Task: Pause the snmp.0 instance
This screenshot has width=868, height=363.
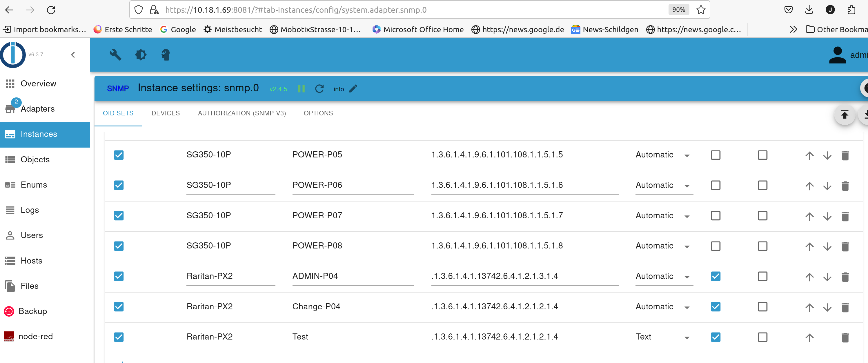Action: (x=301, y=89)
